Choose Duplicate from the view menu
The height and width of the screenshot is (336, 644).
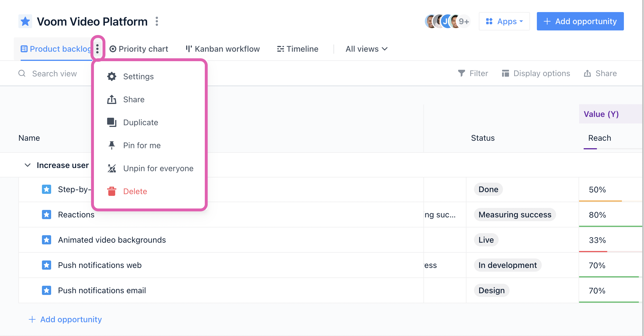(149, 122)
